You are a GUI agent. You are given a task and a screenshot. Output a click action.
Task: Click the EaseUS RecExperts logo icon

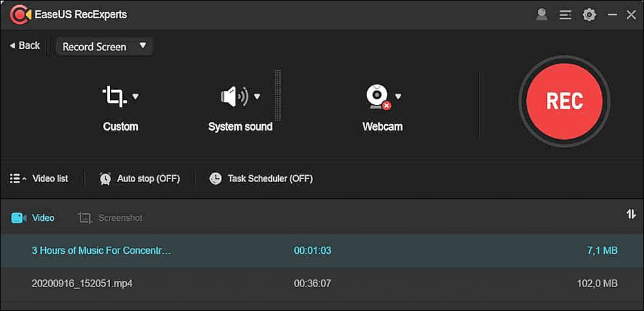pos(21,14)
